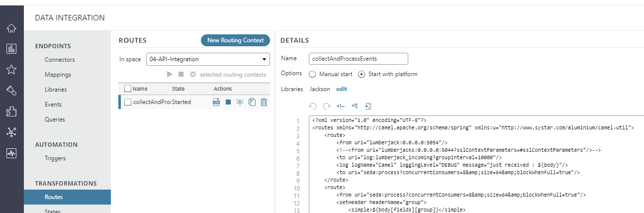Navigate to Triggers under Automation
Screen dimensions: 644x213
tap(55, 158)
